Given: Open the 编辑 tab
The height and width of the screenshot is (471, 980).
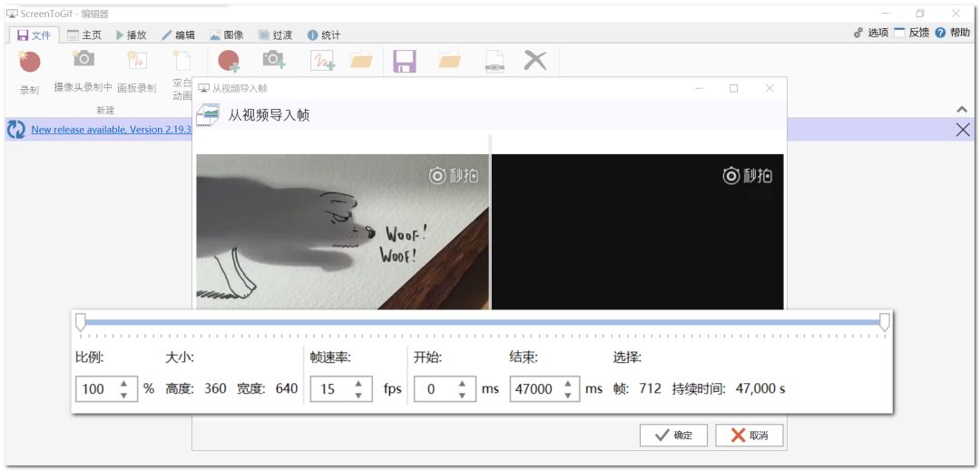Looking at the screenshot, I should 178,35.
